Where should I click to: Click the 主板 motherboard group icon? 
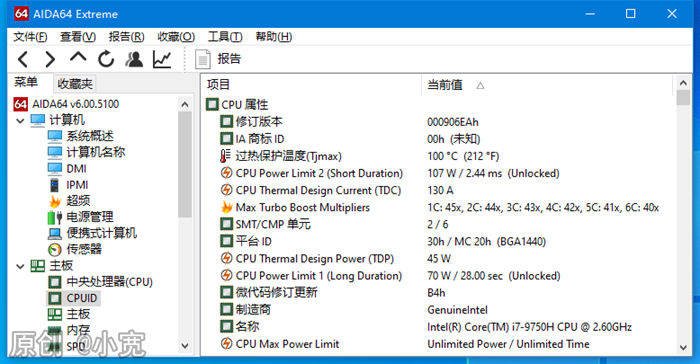click(x=38, y=266)
